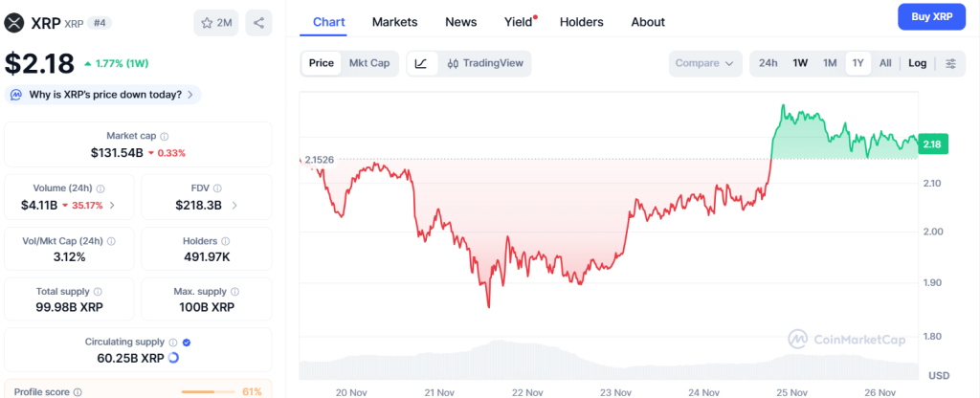Open the Markets tab
This screenshot has width=980, height=398.
point(394,21)
